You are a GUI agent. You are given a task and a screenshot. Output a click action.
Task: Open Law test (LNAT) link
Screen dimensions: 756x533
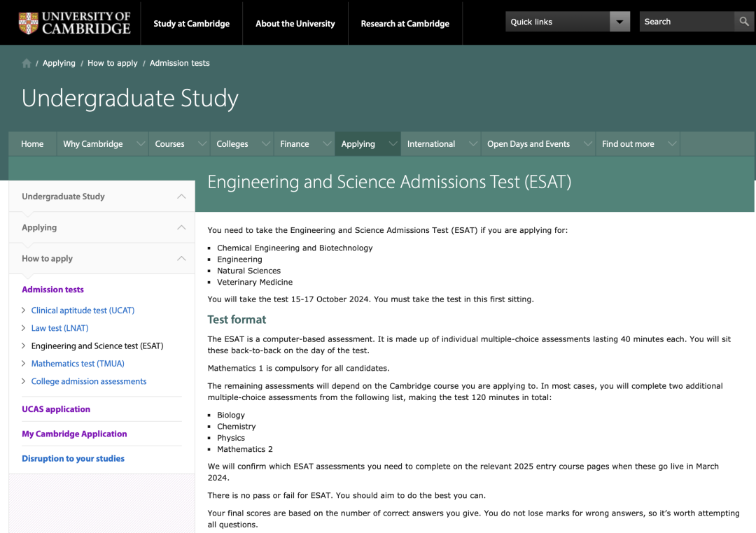[59, 328]
